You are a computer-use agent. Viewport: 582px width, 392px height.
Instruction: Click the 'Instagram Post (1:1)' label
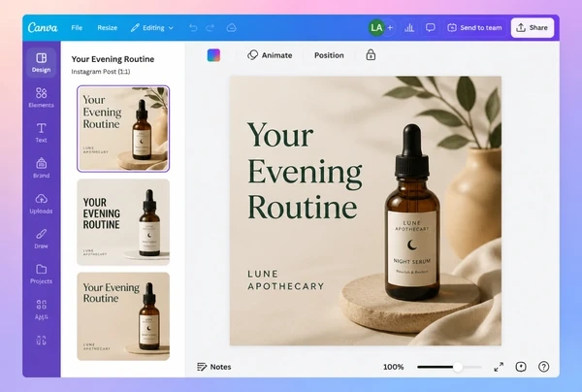click(101, 71)
